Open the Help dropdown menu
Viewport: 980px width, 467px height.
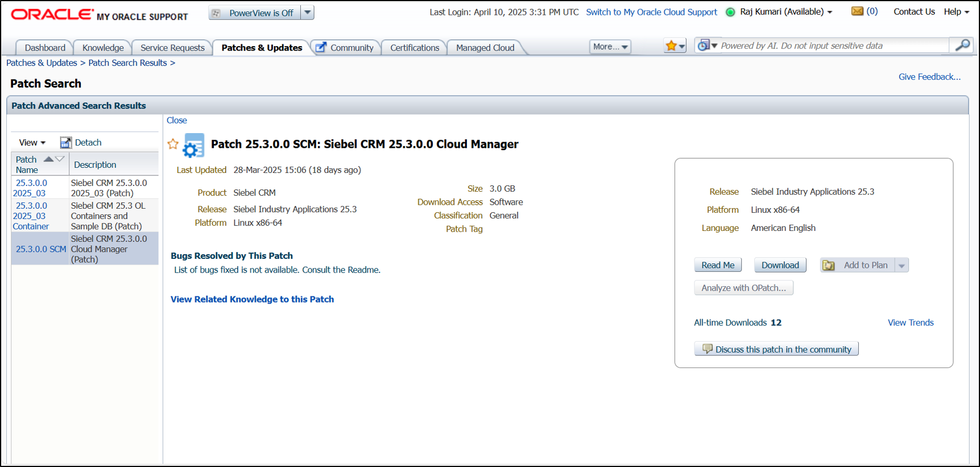pyautogui.click(x=956, y=12)
